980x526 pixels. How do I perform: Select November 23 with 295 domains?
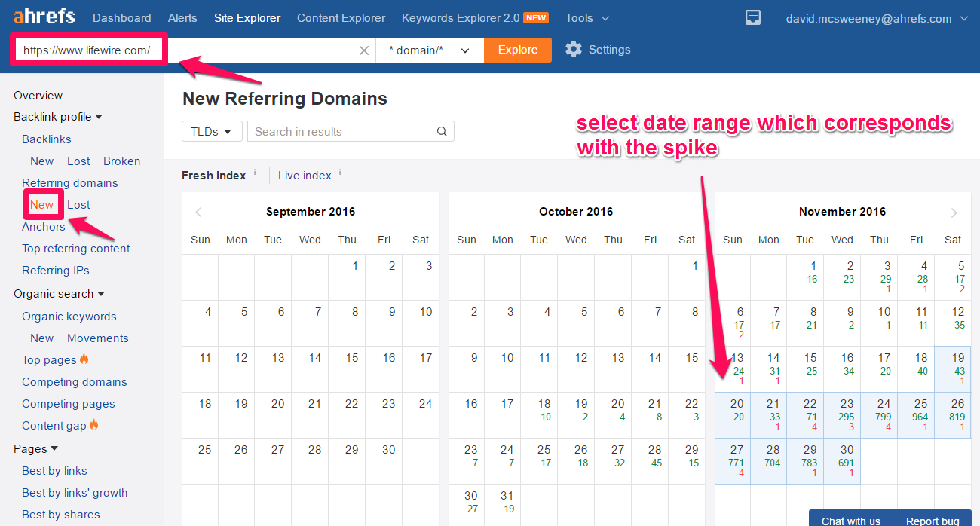[842, 415]
